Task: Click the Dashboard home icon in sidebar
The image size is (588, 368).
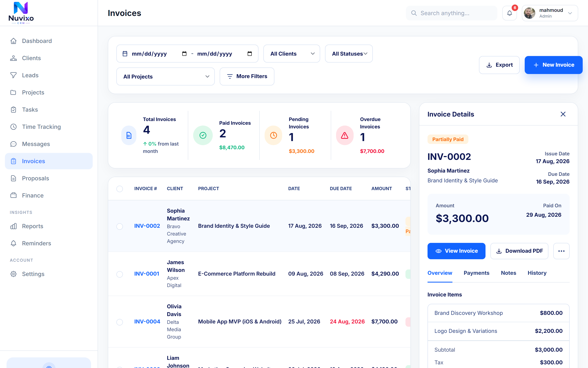Action: point(14,41)
